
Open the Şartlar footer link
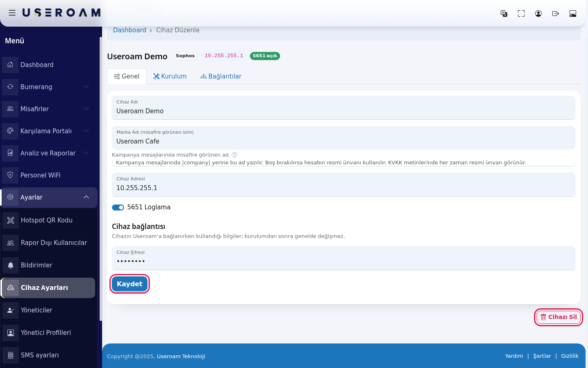tap(542, 356)
